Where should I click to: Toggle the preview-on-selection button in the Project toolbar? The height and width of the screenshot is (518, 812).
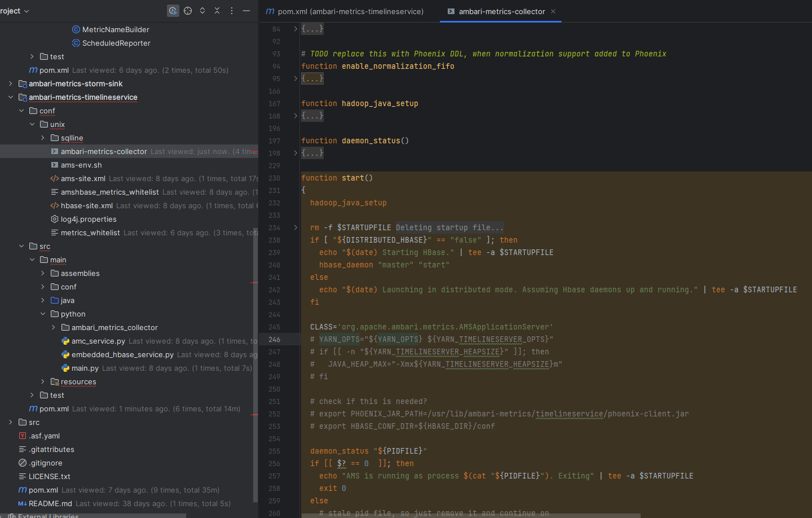(173, 11)
